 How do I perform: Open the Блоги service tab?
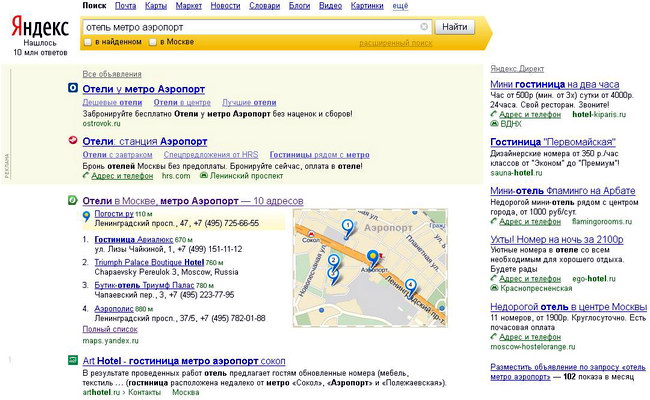[x=299, y=6]
